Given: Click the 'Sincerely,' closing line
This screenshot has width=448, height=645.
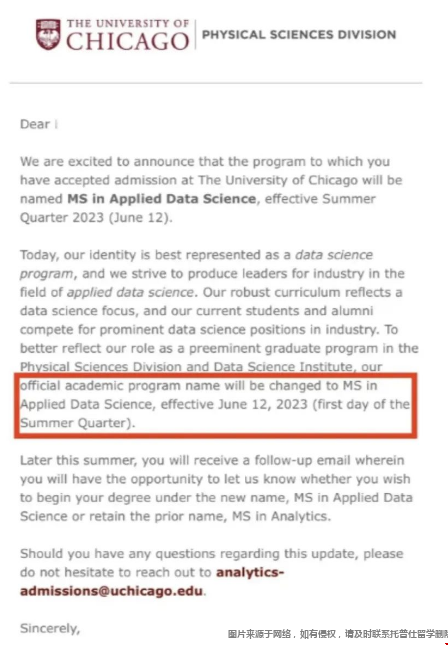Looking at the screenshot, I should [50, 629].
